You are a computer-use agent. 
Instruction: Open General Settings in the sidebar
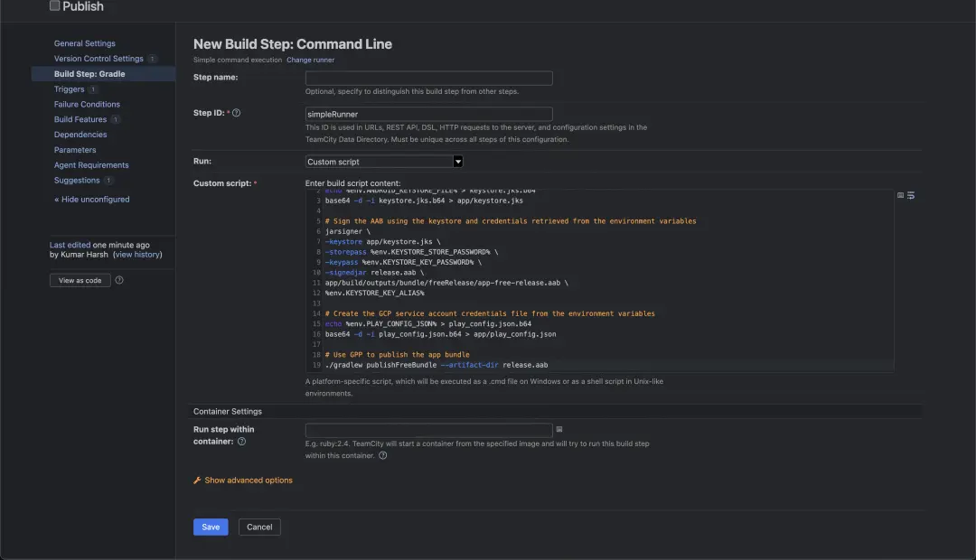(x=84, y=43)
